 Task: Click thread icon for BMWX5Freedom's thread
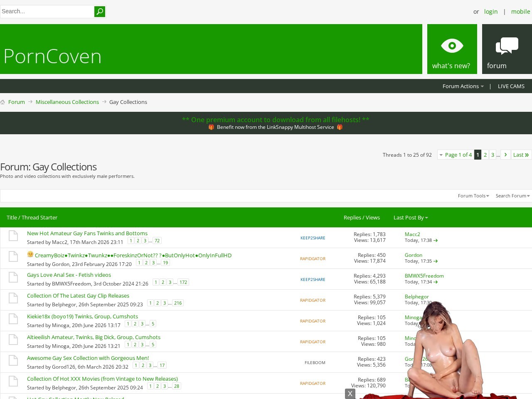tap(13, 277)
